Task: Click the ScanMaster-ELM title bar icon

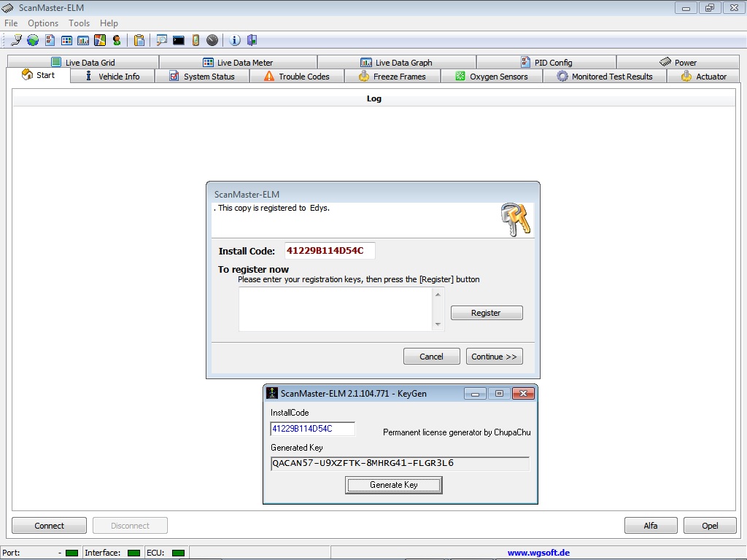Action: pyautogui.click(x=7, y=7)
